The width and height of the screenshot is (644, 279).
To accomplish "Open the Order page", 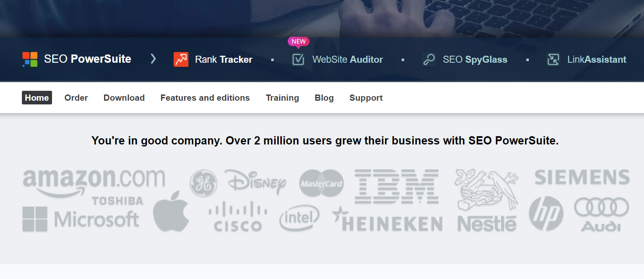I will (76, 98).
